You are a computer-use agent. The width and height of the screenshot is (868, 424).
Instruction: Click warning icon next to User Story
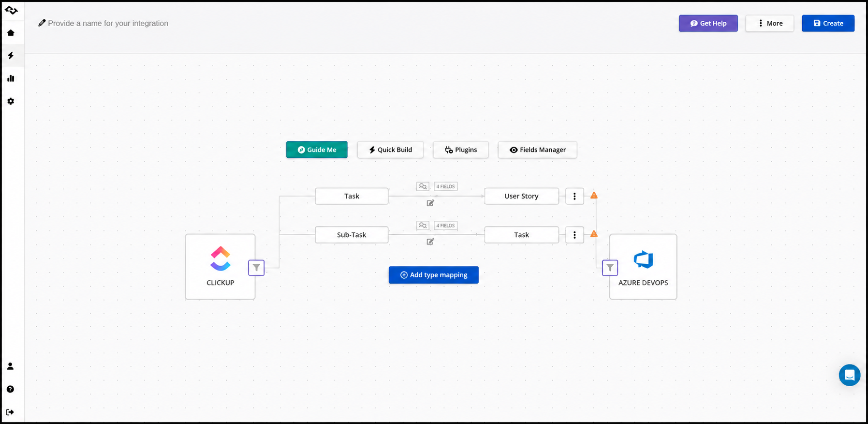click(x=594, y=196)
